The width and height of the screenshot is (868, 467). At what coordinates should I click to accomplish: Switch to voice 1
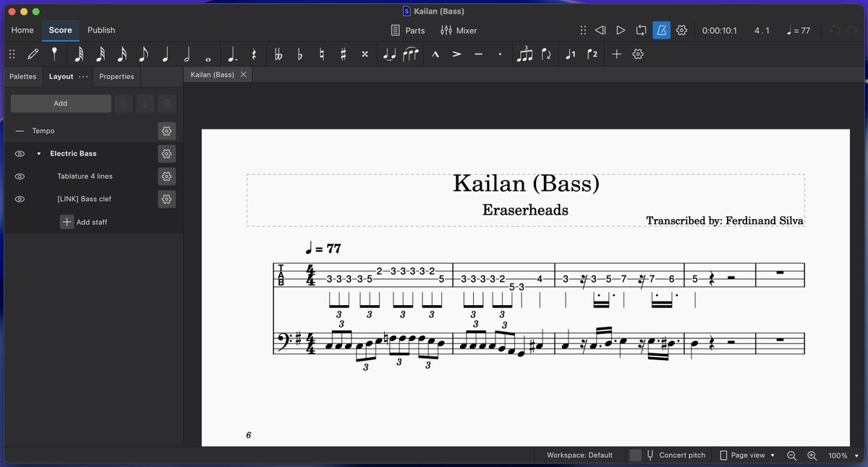coord(571,53)
